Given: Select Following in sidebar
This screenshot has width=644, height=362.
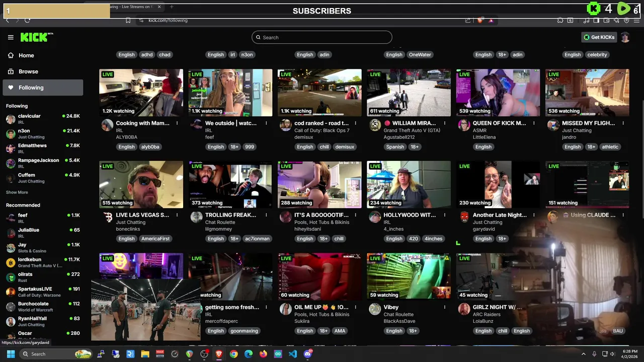Looking at the screenshot, I should click(x=43, y=87).
